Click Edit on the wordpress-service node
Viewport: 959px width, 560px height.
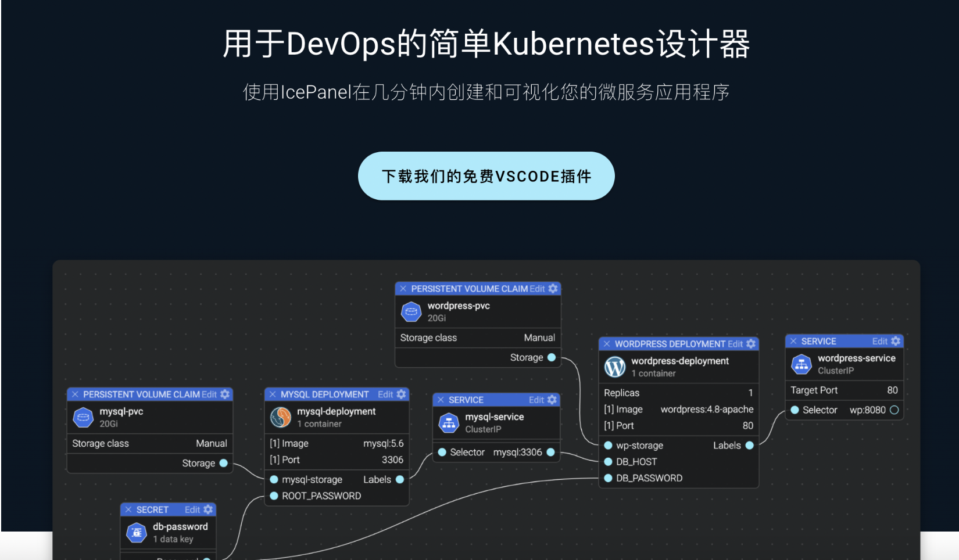(x=880, y=341)
